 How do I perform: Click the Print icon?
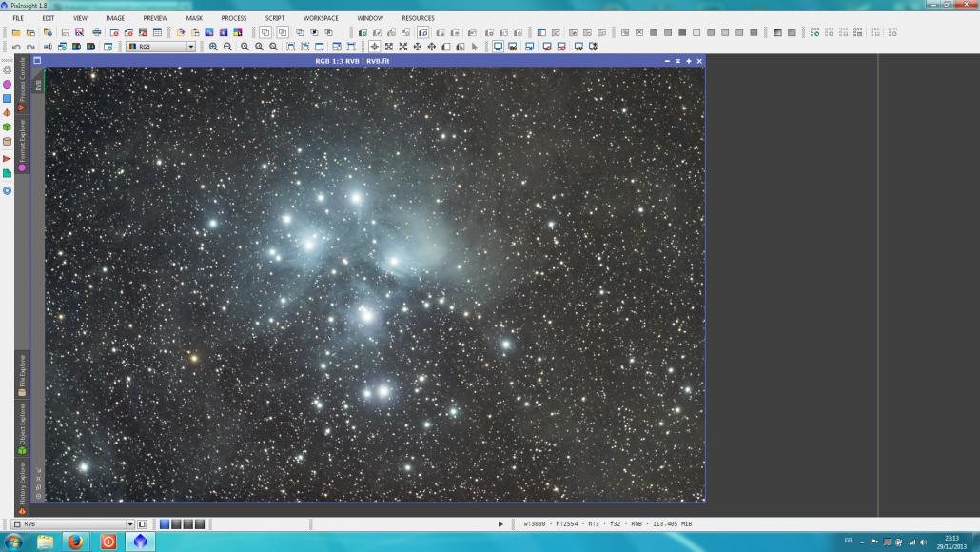[x=97, y=32]
